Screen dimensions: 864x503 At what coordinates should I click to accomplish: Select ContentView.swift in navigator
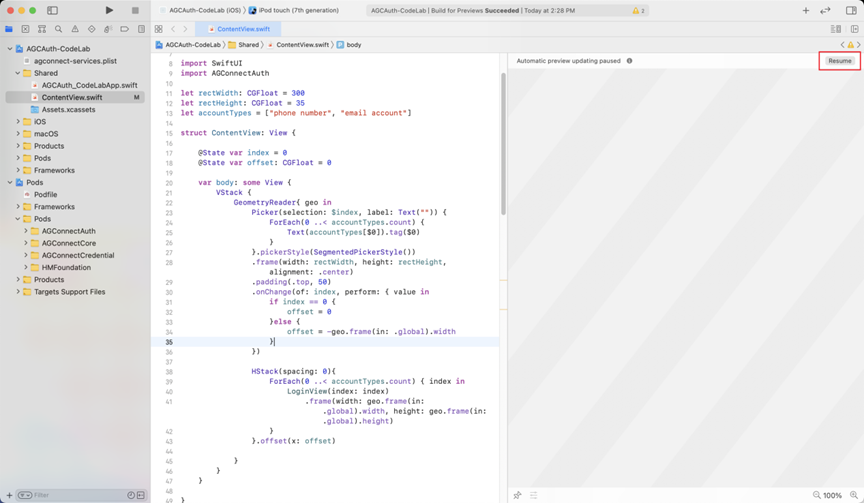pyautogui.click(x=75, y=97)
